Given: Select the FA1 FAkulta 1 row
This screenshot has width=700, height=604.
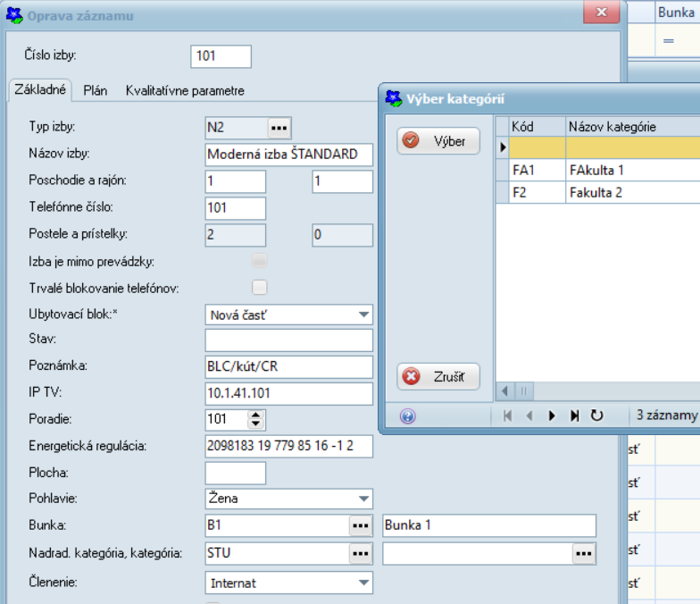Looking at the screenshot, I should tap(594, 169).
